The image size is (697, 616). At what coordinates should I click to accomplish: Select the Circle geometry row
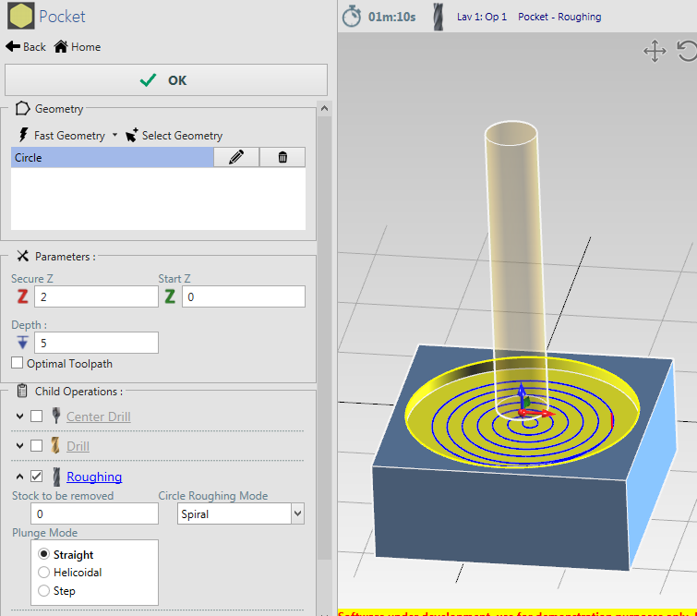[x=112, y=157]
